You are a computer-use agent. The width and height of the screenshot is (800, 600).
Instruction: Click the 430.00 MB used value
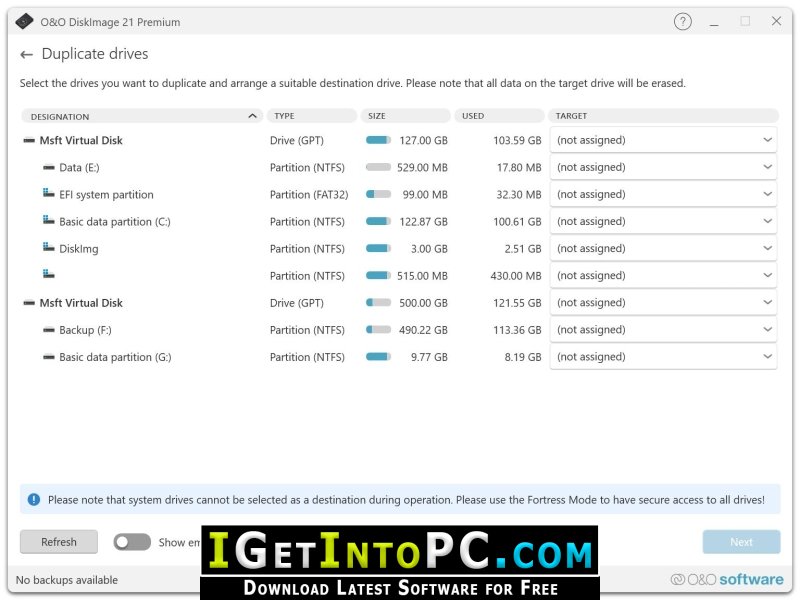pyautogui.click(x=515, y=276)
